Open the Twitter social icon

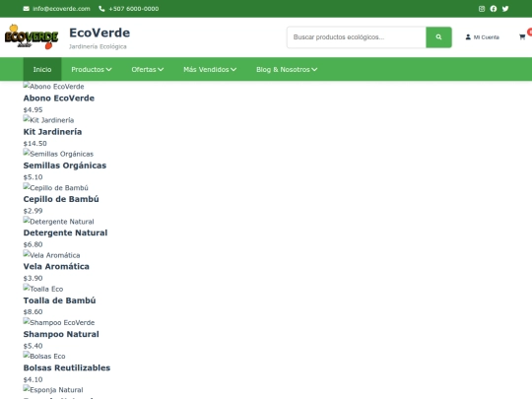pyautogui.click(x=505, y=9)
